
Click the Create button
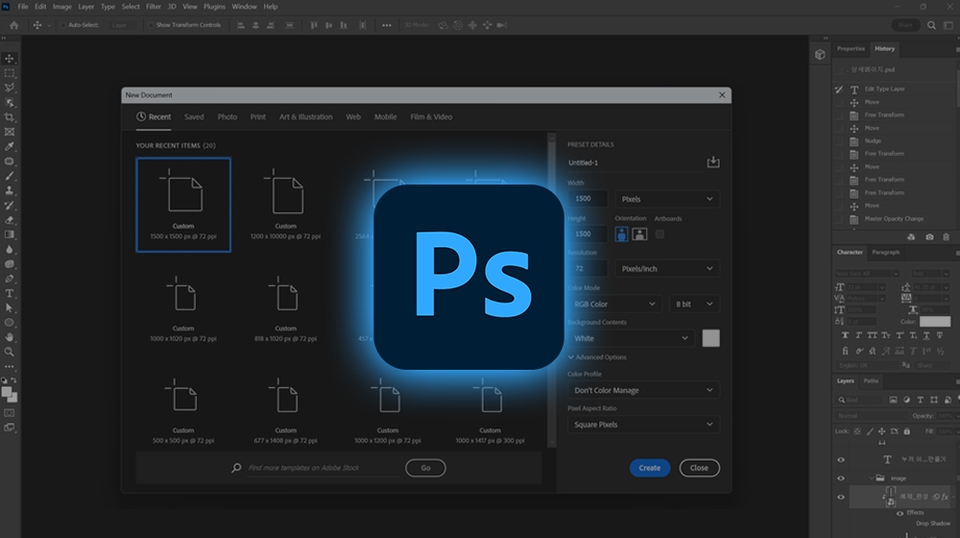[650, 468]
